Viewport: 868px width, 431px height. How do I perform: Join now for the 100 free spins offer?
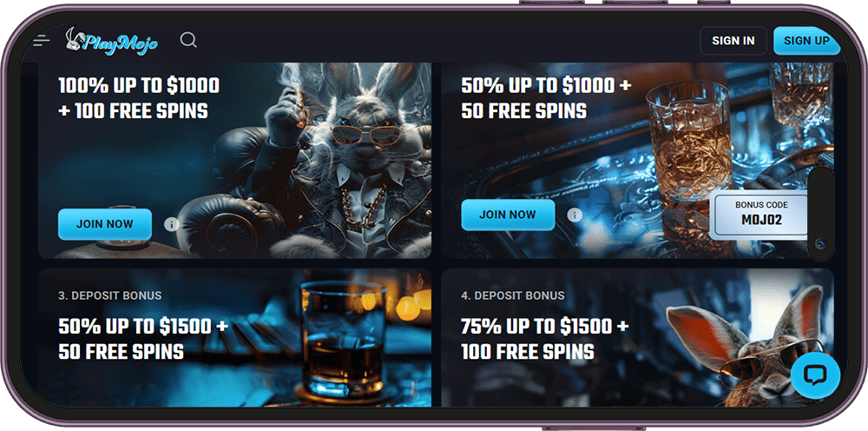click(105, 224)
